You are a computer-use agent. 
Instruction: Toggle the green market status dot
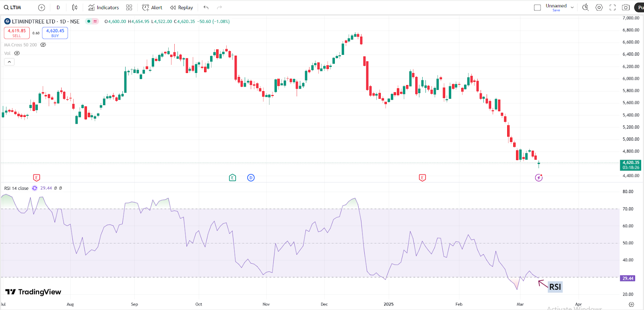tap(88, 21)
